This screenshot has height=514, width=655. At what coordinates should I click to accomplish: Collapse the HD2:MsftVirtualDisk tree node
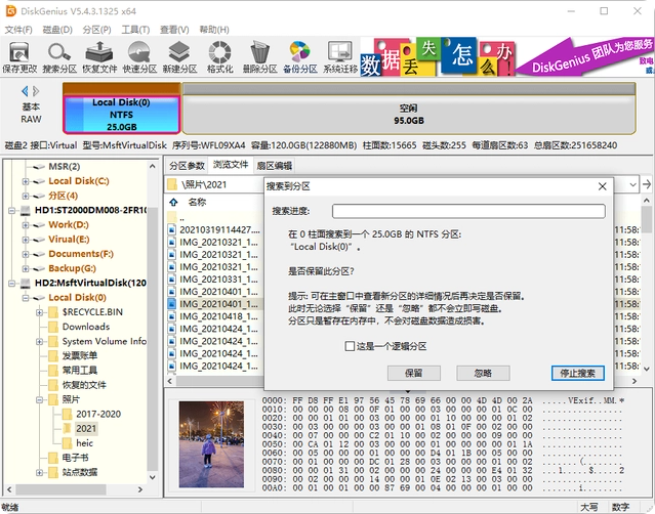click(x=12, y=283)
